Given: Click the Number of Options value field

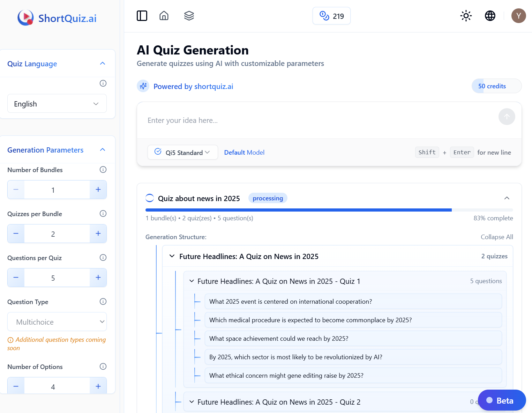Looking at the screenshot, I should (x=57, y=386).
